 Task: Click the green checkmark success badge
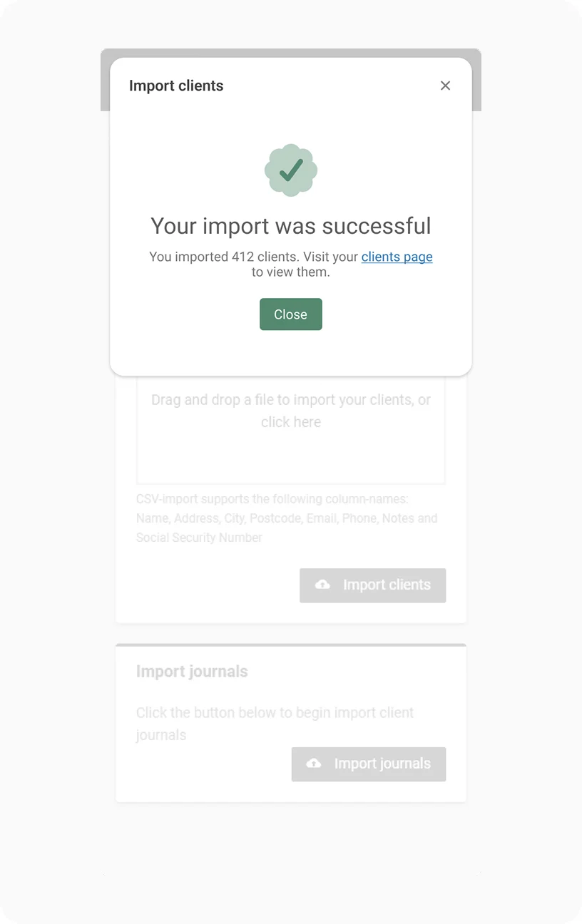291,170
